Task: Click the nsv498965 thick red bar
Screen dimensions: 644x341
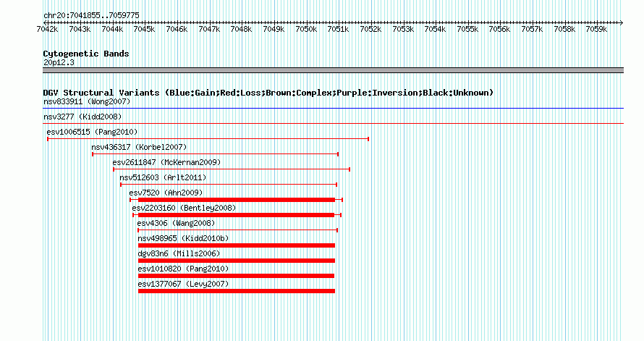Action: pos(237,245)
